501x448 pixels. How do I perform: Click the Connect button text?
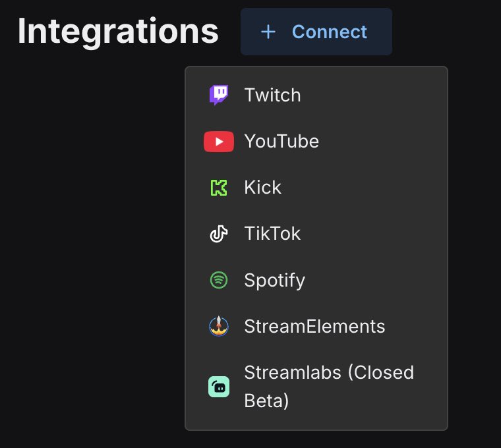(x=330, y=32)
